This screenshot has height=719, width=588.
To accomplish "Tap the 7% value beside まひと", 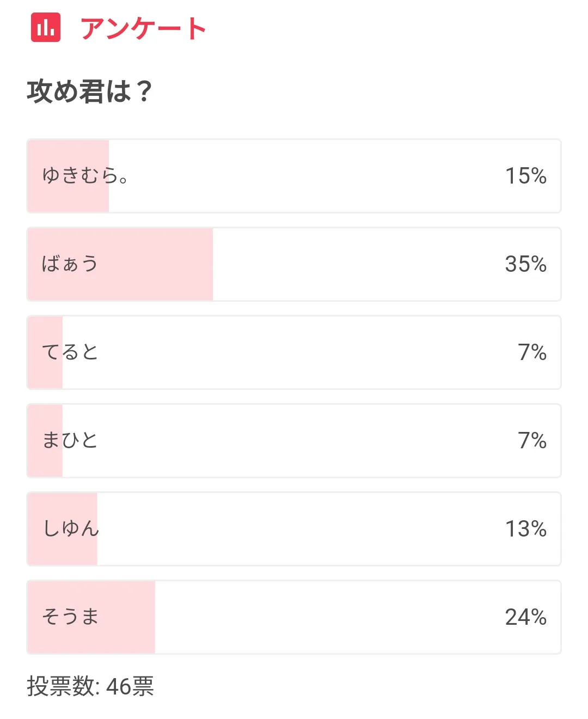I will tap(532, 441).
